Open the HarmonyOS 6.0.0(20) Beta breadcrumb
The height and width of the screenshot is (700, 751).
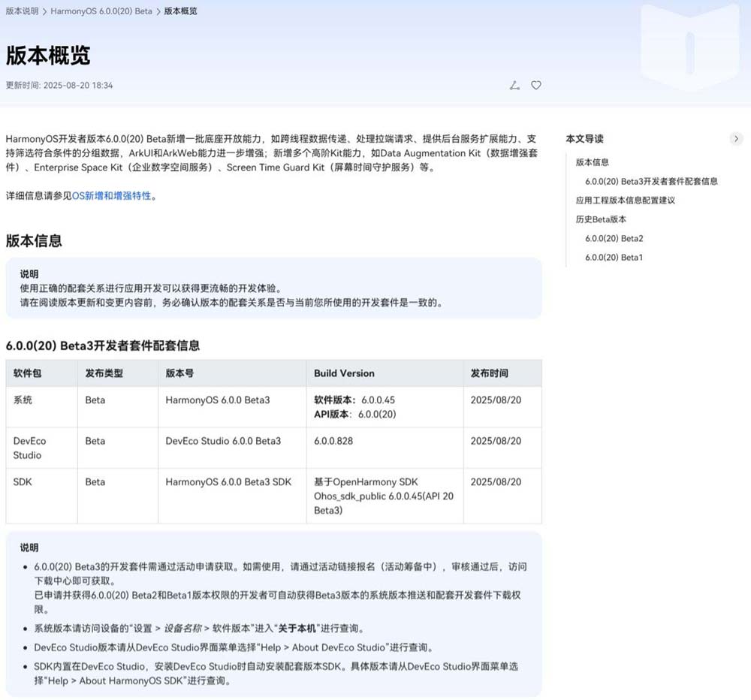tap(101, 11)
